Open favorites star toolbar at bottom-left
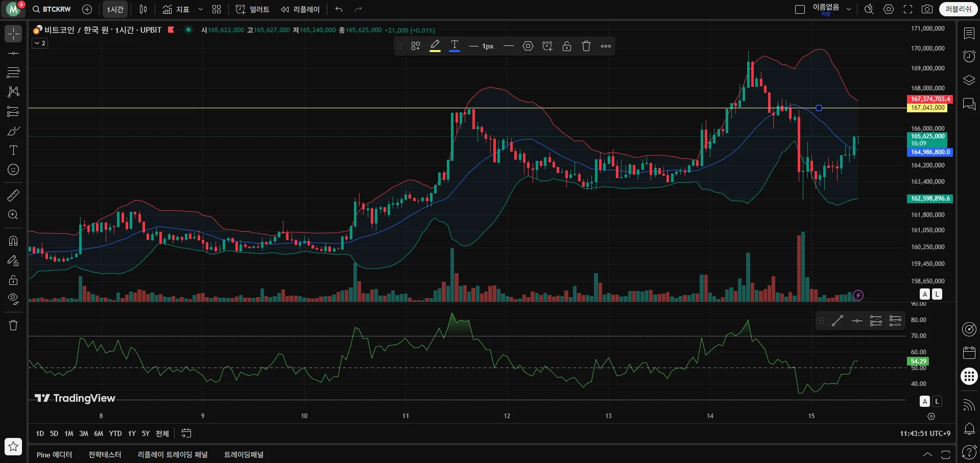The height and width of the screenshot is (463, 980). tap(13, 447)
